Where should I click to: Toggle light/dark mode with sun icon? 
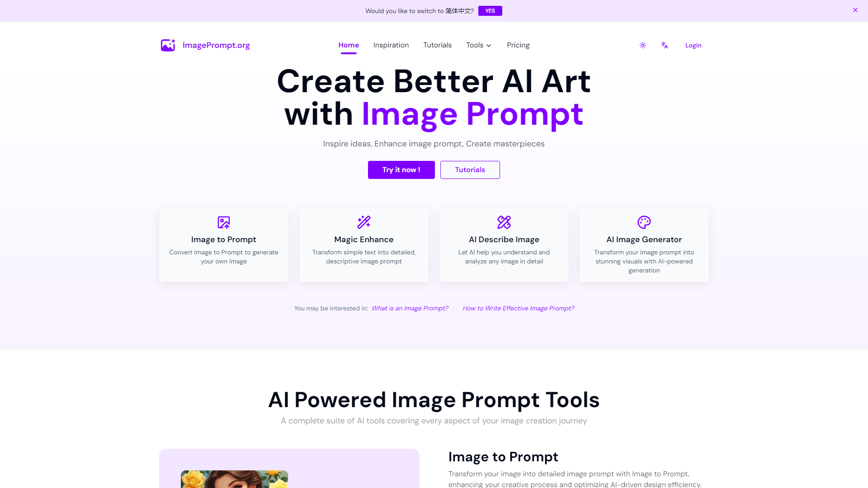[643, 45]
